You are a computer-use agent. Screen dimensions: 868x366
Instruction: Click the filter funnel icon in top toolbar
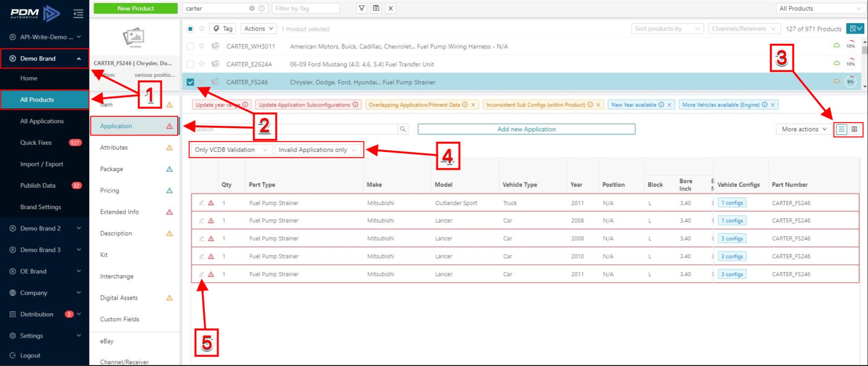click(362, 8)
